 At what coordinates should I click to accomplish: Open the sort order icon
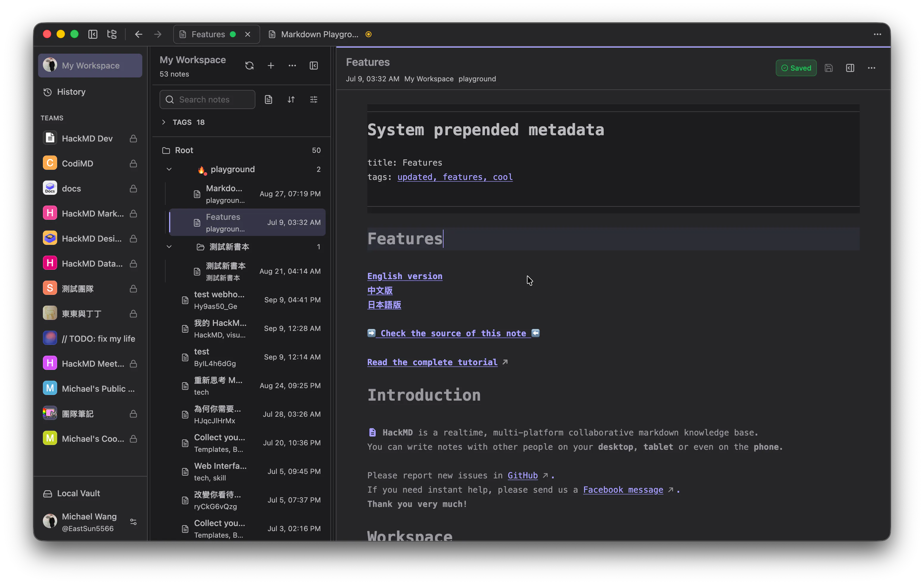point(291,99)
